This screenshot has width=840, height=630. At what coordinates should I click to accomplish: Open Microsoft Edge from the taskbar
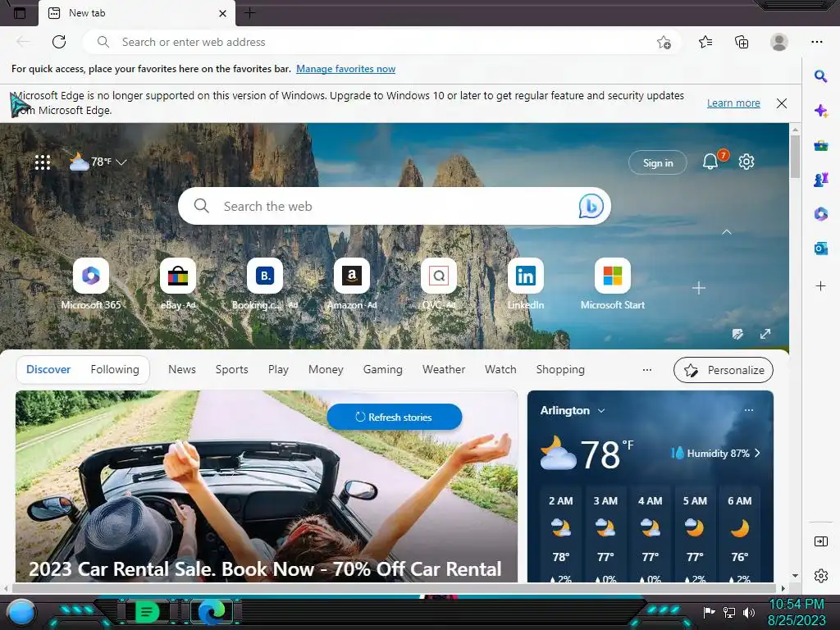click(212, 612)
